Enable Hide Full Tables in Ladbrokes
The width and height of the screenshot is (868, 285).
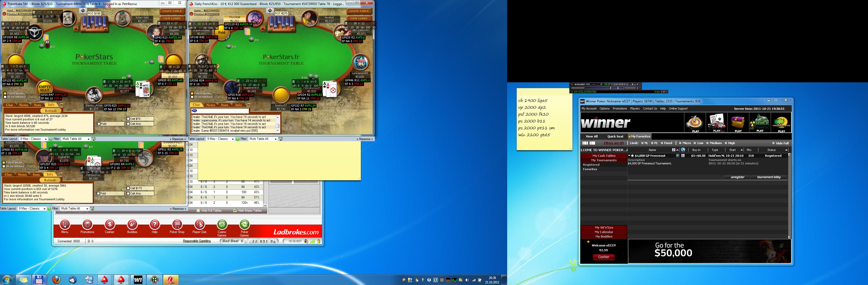198,211
